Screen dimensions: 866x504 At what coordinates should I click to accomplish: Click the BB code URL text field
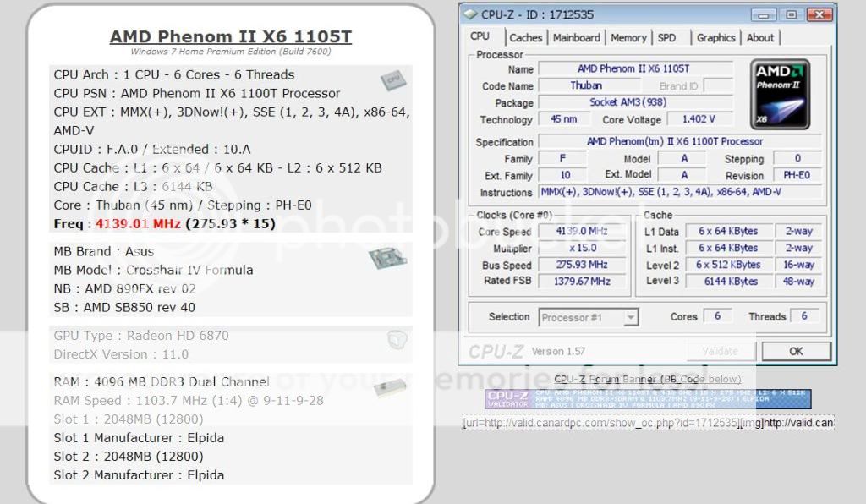pos(648,422)
